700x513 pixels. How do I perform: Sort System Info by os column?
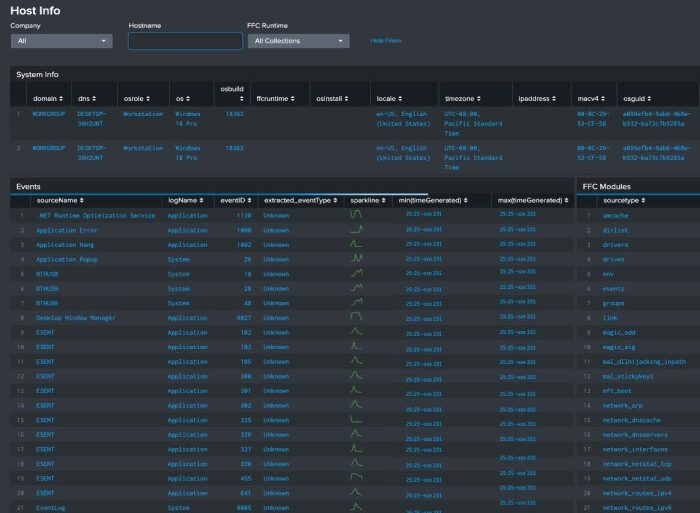[183, 99]
